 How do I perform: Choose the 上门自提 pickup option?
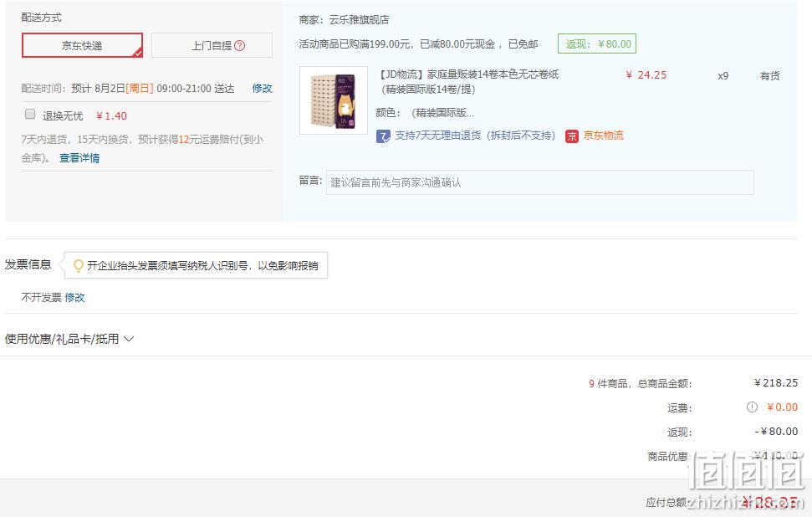click(212, 45)
